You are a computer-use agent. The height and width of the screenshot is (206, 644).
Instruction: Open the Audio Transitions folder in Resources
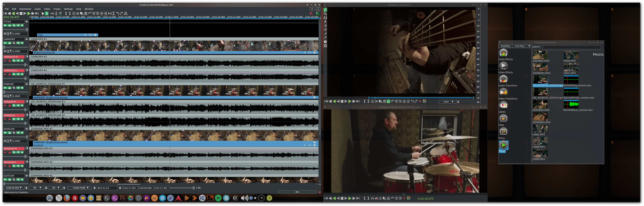coord(503,79)
